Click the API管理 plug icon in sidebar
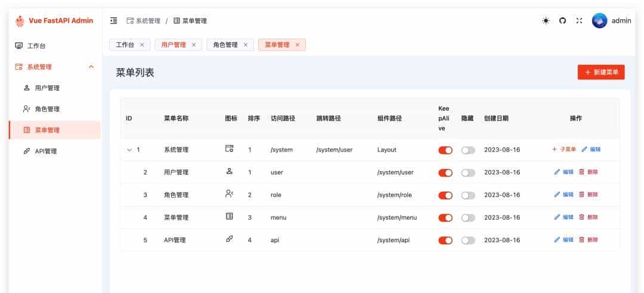Image resolution: width=644 pixels, height=293 pixels. 27,151
